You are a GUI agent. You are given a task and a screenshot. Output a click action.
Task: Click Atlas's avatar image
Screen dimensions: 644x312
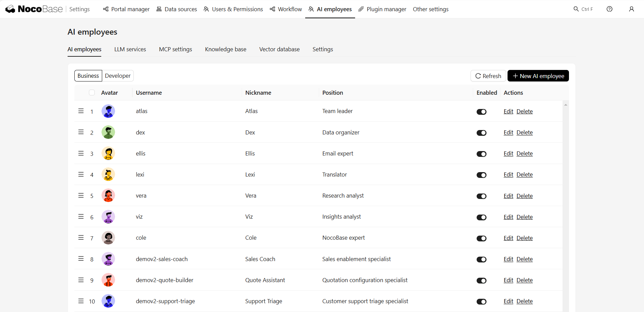108,111
